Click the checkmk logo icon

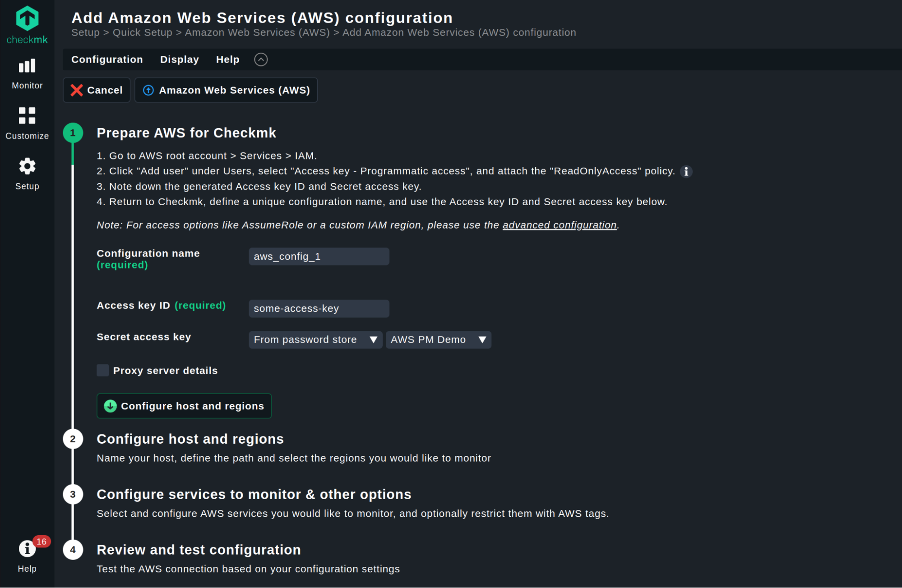(x=27, y=19)
